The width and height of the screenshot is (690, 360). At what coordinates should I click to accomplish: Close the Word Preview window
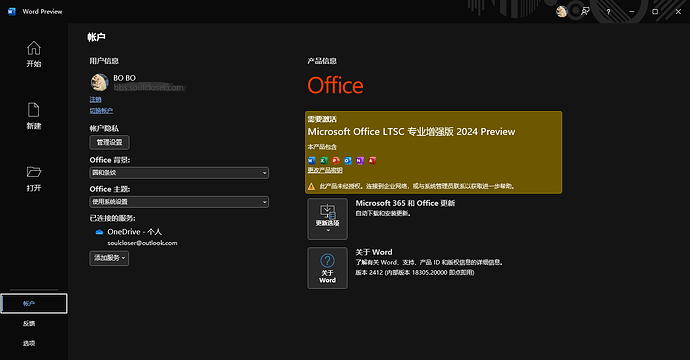point(678,11)
